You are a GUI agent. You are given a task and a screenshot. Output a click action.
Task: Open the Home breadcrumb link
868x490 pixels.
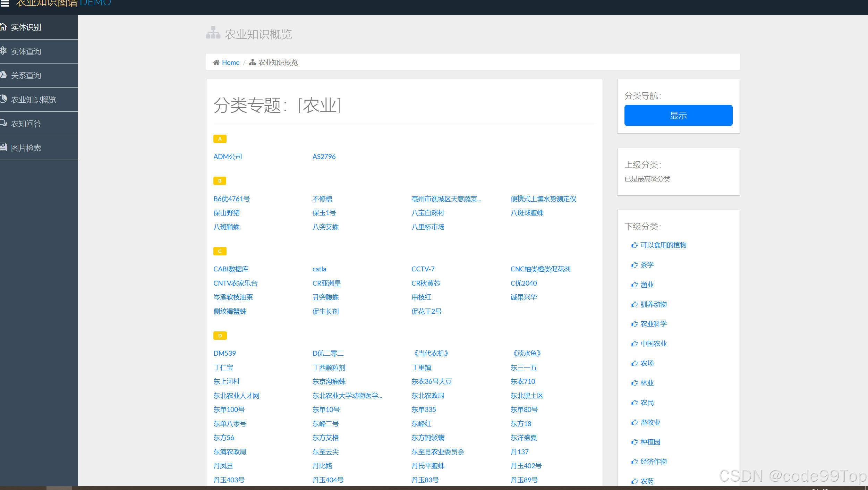pos(230,62)
